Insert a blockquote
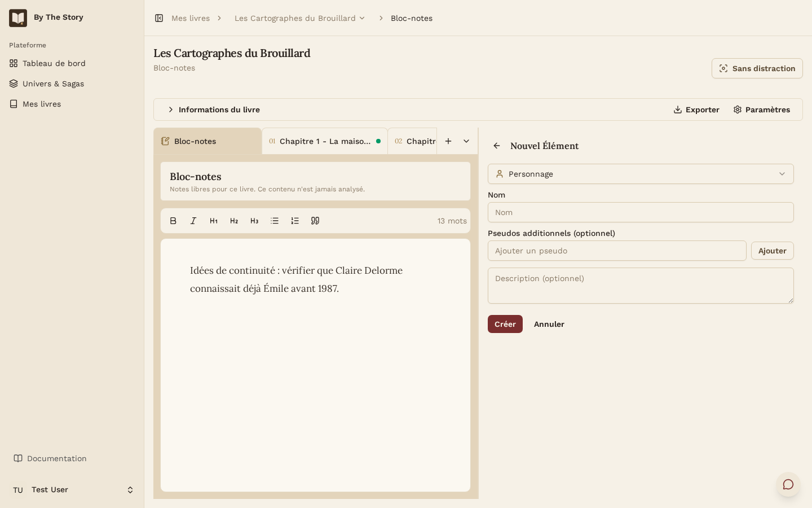812x508 pixels. pyautogui.click(x=315, y=221)
